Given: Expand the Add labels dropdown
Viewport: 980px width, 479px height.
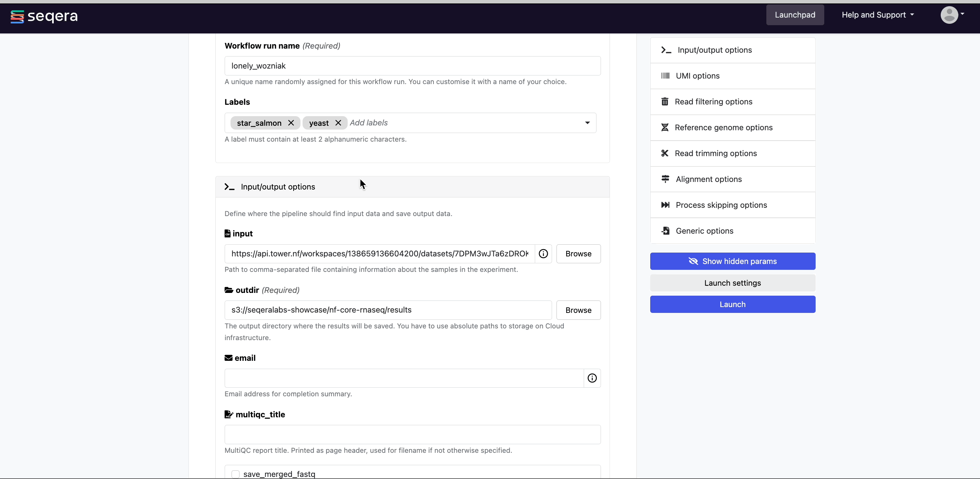Looking at the screenshot, I should point(588,123).
